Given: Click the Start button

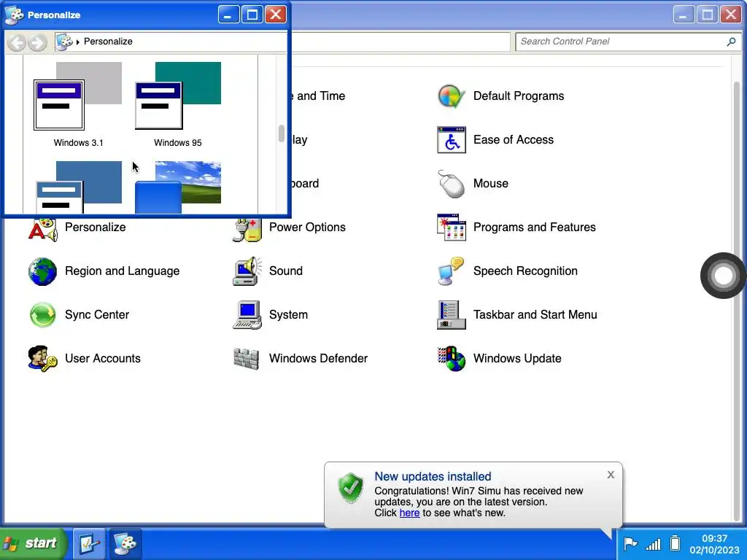Looking at the screenshot, I should coord(32,543).
